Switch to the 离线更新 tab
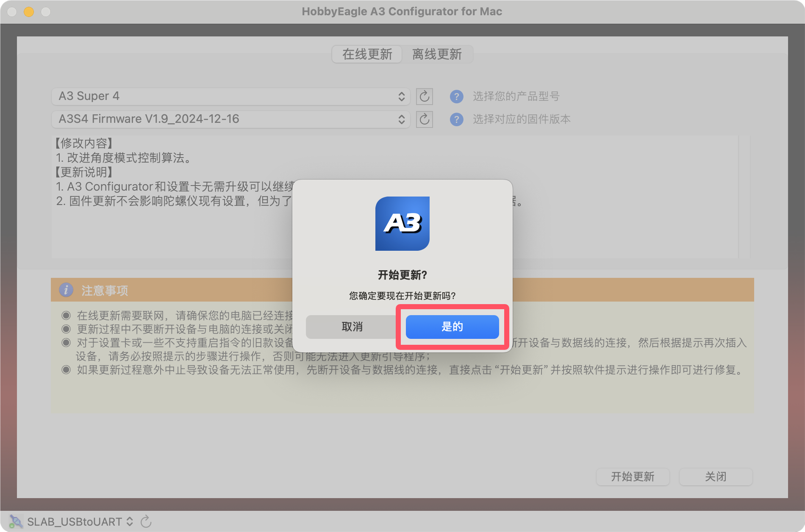The image size is (805, 532). coord(437,54)
